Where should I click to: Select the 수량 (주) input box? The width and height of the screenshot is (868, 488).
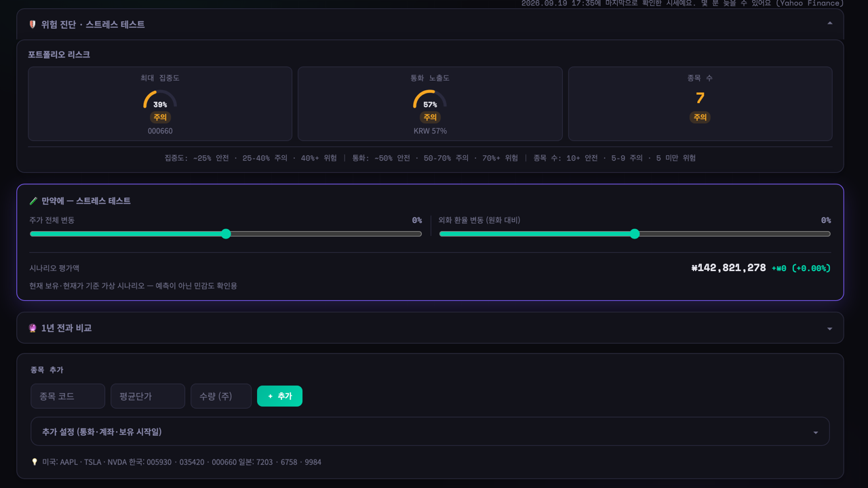pos(221,396)
